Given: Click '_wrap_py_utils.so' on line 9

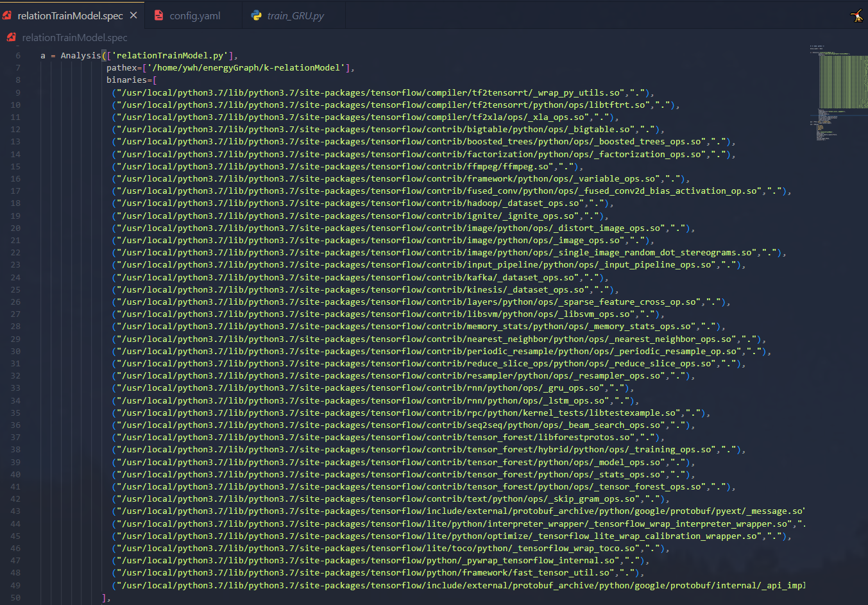Looking at the screenshot, I should (577, 92).
